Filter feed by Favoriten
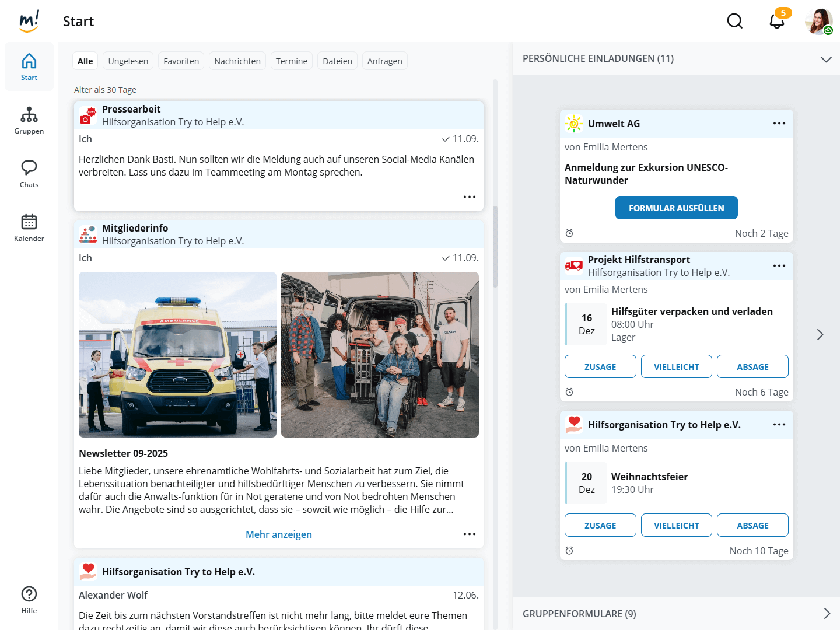 pyautogui.click(x=181, y=61)
